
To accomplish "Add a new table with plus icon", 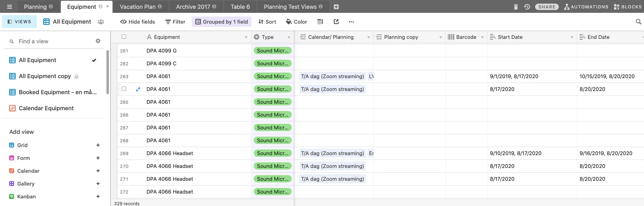I will [336, 7].
